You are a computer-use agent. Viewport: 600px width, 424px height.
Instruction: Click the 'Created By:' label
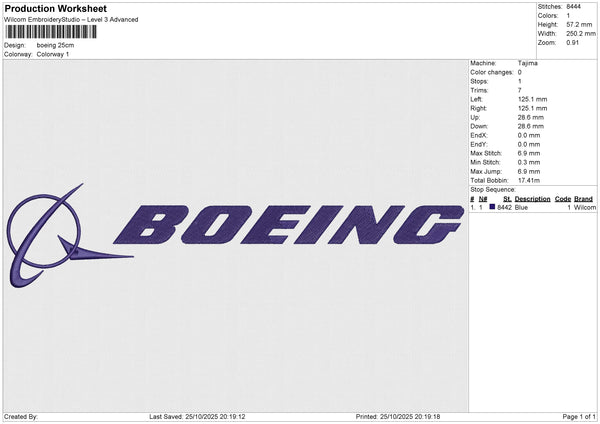point(21,417)
